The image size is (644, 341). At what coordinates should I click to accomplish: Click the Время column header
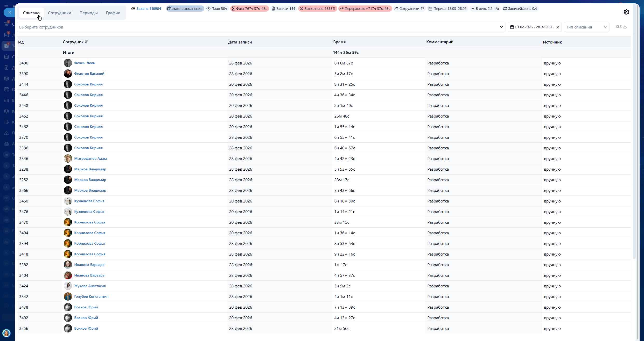(x=339, y=42)
